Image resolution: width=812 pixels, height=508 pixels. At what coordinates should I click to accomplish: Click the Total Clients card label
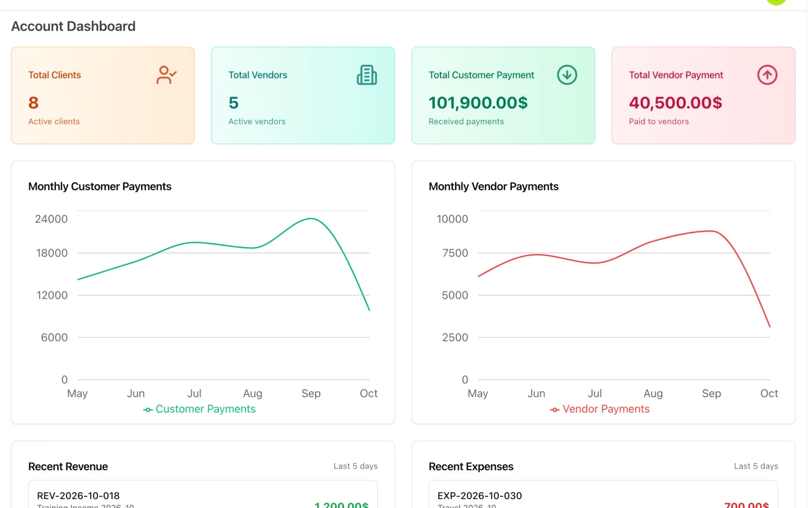coord(55,75)
